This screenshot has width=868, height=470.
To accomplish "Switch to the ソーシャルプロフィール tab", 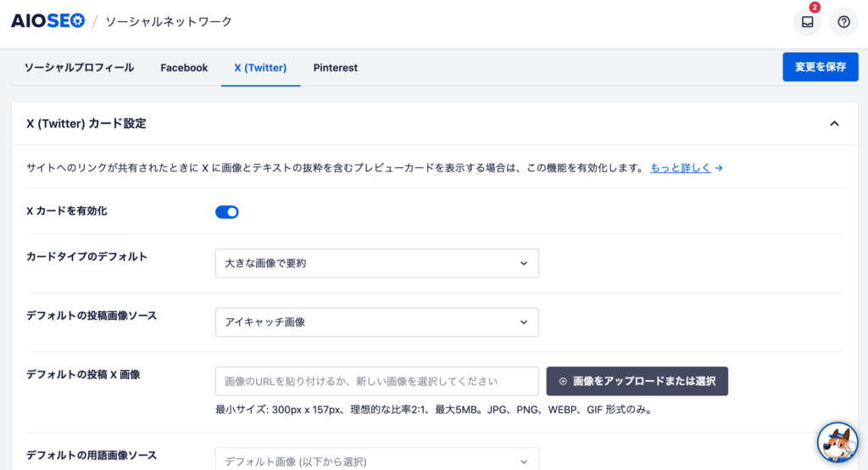I will (x=79, y=68).
